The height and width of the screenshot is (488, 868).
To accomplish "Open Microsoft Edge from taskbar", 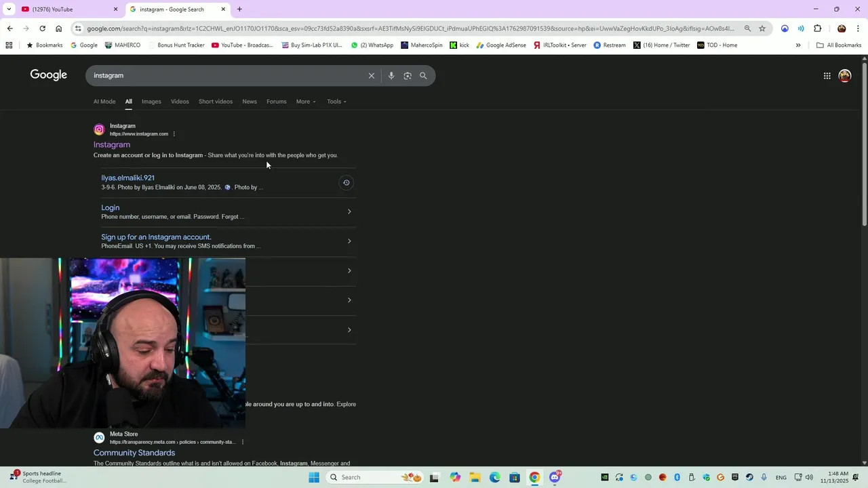I will pyautogui.click(x=495, y=477).
